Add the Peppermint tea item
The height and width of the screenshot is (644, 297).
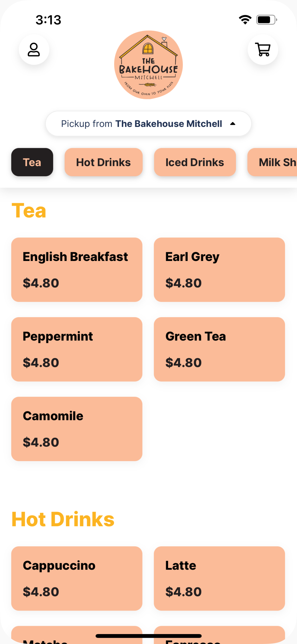click(77, 349)
